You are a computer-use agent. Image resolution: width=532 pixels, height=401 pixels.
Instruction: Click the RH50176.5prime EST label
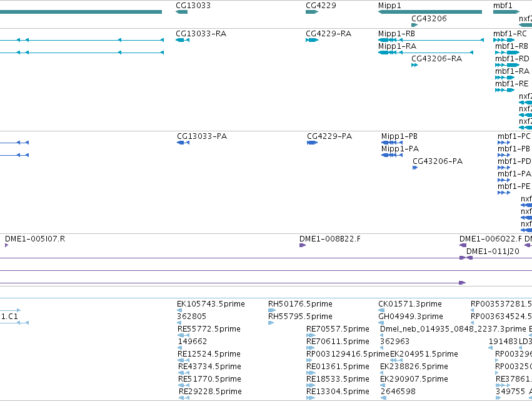[x=300, y=304]
